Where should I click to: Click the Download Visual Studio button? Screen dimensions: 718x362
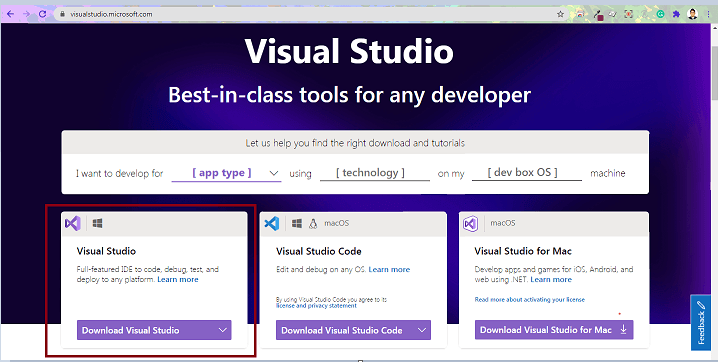click(154, 330)
